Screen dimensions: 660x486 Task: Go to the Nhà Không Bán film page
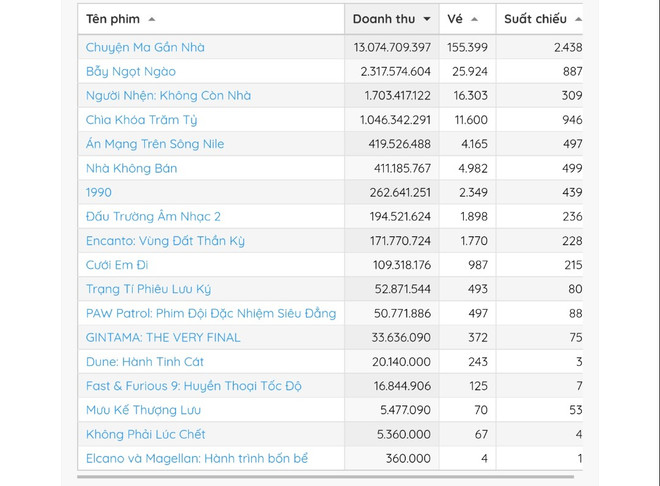[x=131, y=168]
